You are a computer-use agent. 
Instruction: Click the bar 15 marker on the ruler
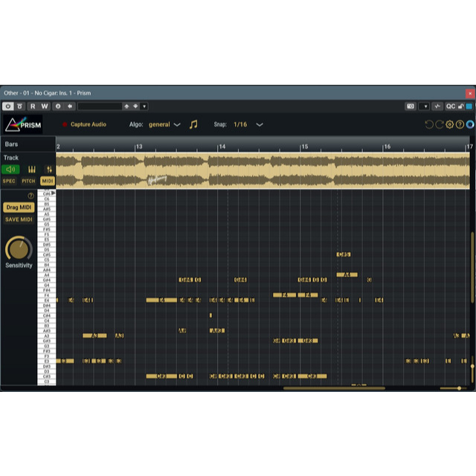tap(304, 147)
